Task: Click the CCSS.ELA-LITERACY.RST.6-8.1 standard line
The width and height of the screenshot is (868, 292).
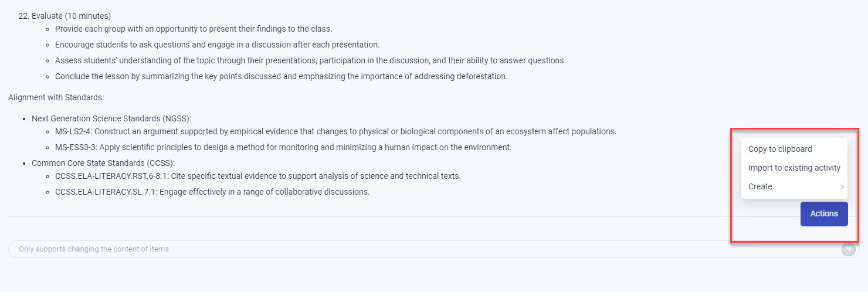Action: [258, 176]
